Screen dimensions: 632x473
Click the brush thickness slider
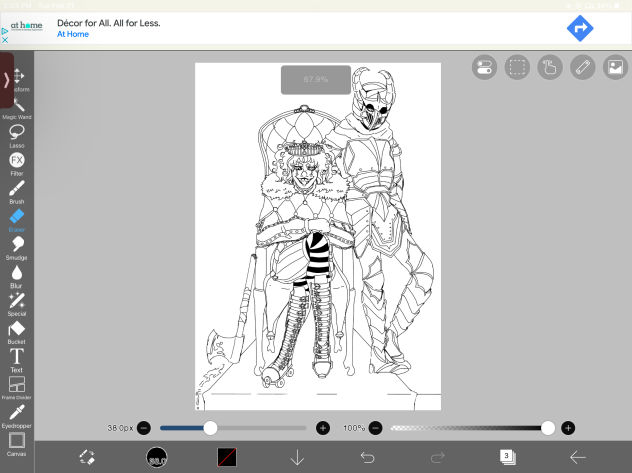pyautogui.click(x=233, y=428)
